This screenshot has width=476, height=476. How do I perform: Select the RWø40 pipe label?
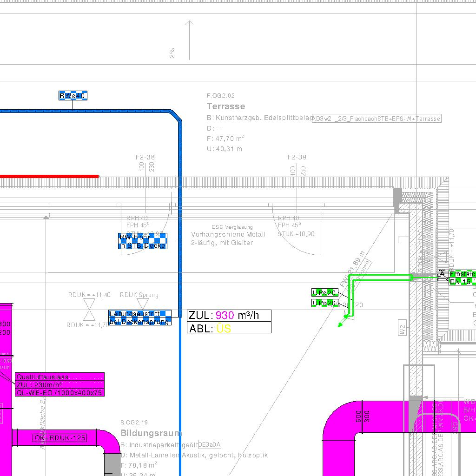[x=73, y=96]
